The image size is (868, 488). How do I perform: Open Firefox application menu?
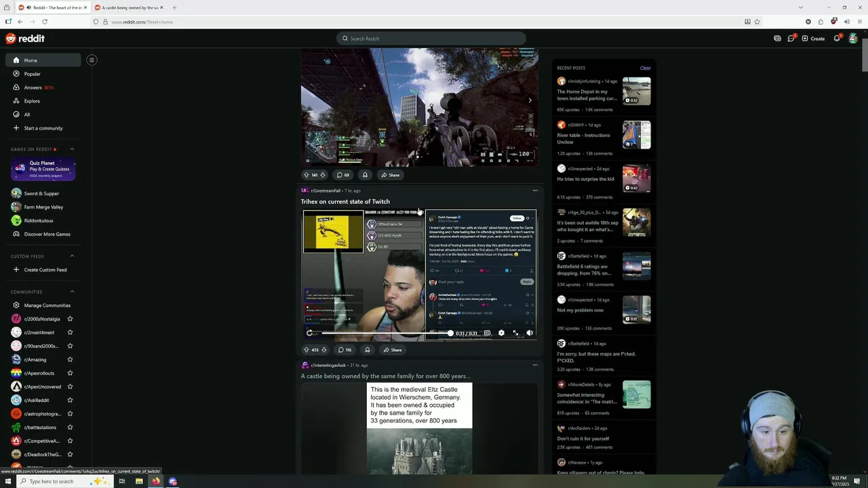pyautogui.click(x=859, y=22)
